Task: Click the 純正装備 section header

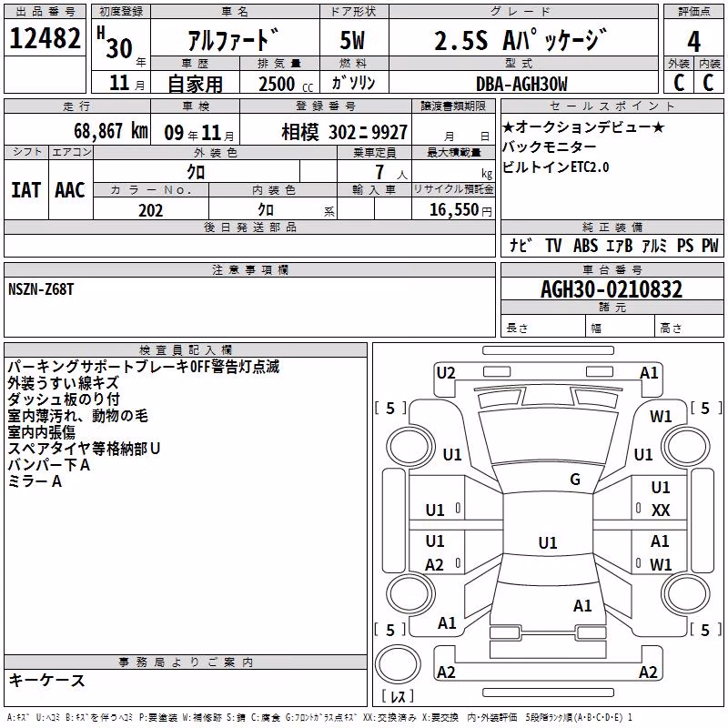Action: (612, 227)
